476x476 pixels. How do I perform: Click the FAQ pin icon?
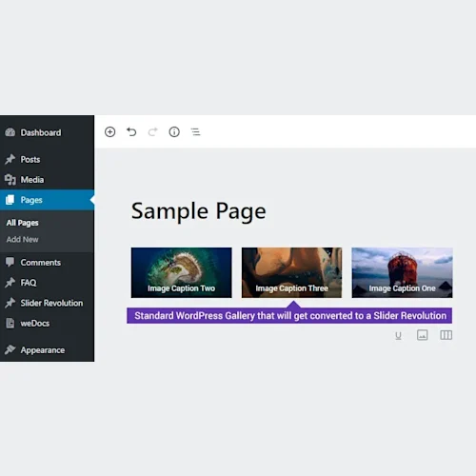coord(10,283)
